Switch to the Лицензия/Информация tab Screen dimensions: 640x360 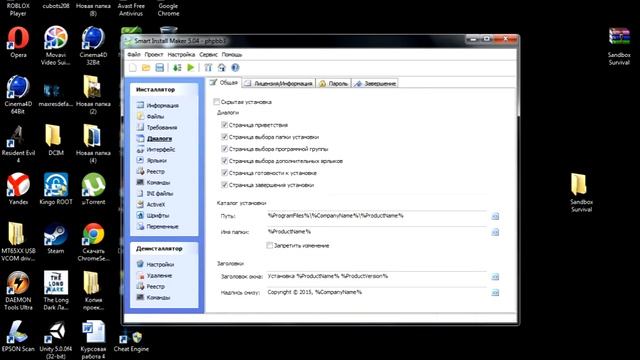coord(279,83)
